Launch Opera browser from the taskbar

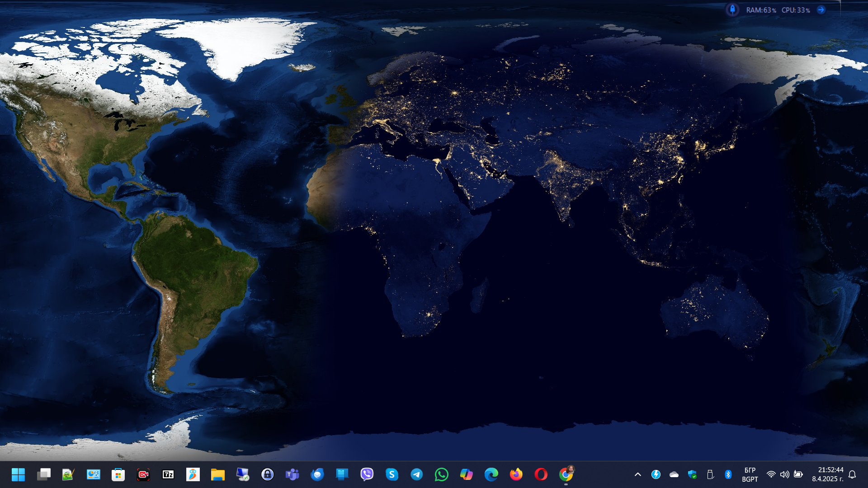click(x=541, y=474)
